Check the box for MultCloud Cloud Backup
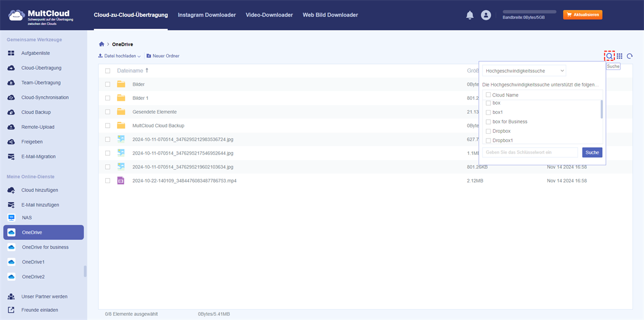Viewport: 644px width, 320px height. [108, 126]
